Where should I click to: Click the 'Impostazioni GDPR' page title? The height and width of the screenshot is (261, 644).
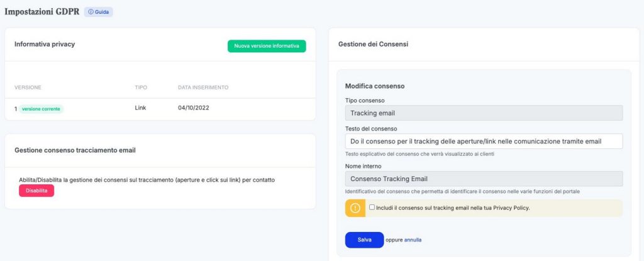tap(42, 11)
